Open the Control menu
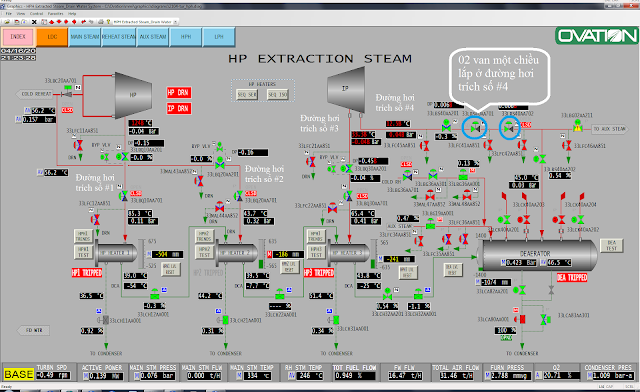The width and height of the screenshot is (640, 392). 36,13
